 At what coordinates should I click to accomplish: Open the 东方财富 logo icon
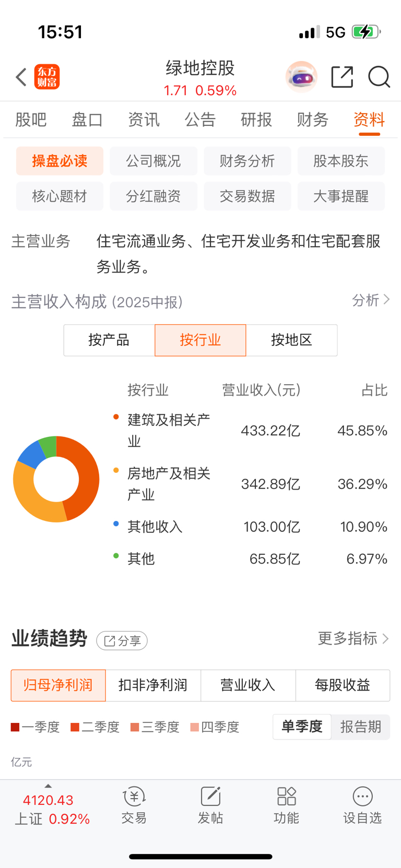coord(47,77)
